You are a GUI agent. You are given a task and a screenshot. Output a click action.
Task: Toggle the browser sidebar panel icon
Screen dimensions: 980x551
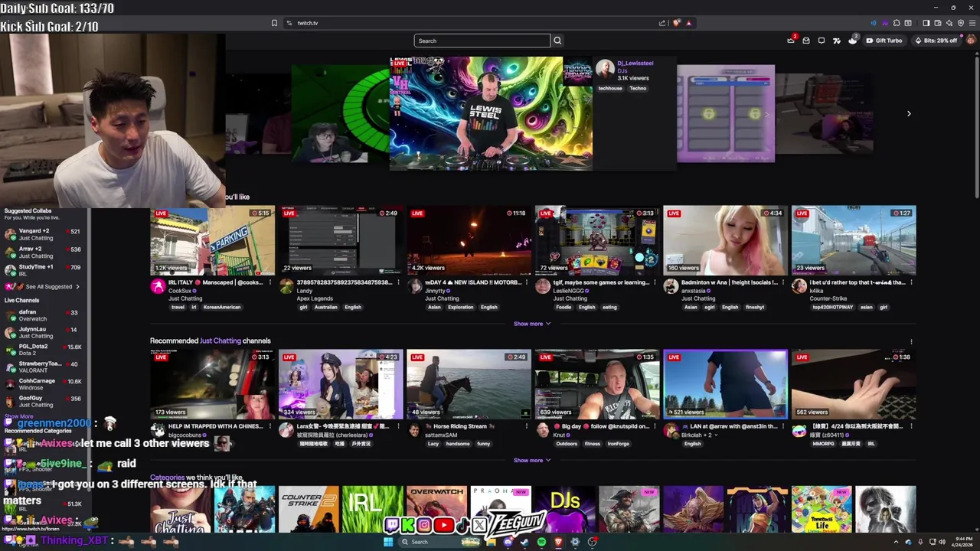926,23
